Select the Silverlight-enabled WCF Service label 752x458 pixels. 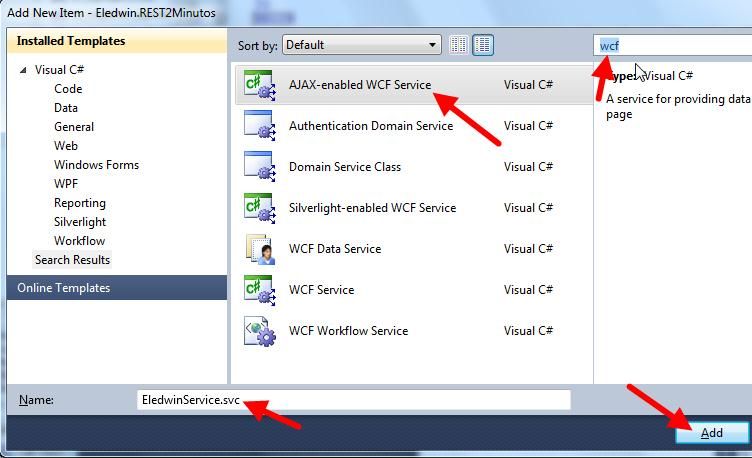(x=372, y=208)
